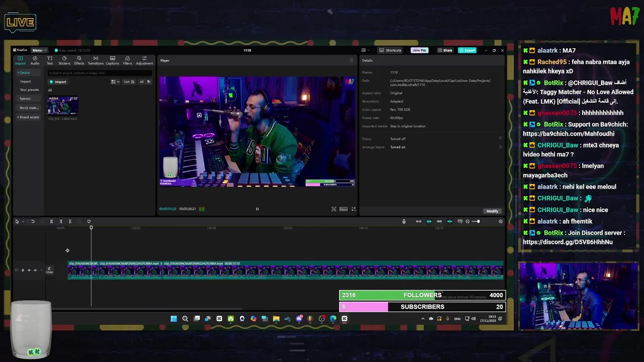Add a marker with the shield icon
The width and height of the screenshot is (644, 362).
click(x=89, y=221)
